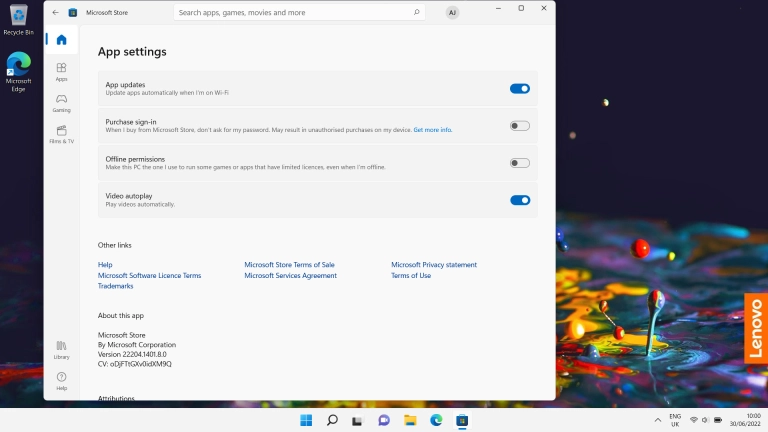Screen dimensions: 768x432
Task: Click the volume speaker tray icon
Action: (705, 420)
